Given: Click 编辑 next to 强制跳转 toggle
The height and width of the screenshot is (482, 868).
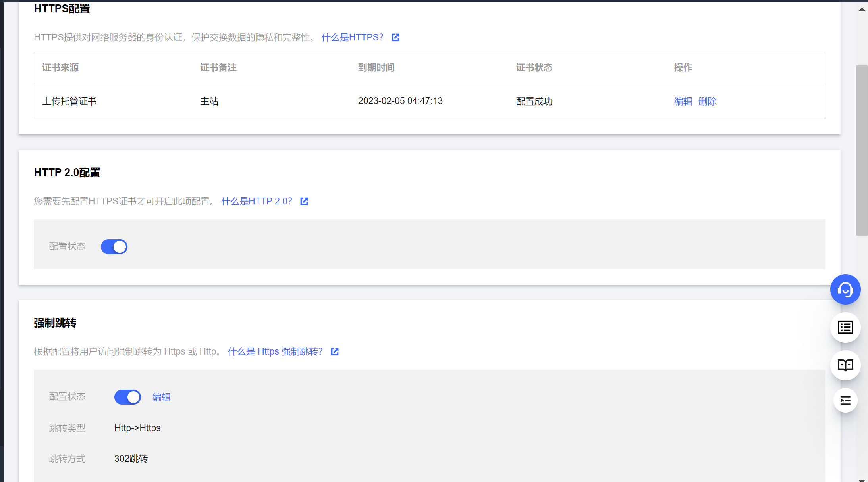Looking at the screenshot, I should pos(161,397).
